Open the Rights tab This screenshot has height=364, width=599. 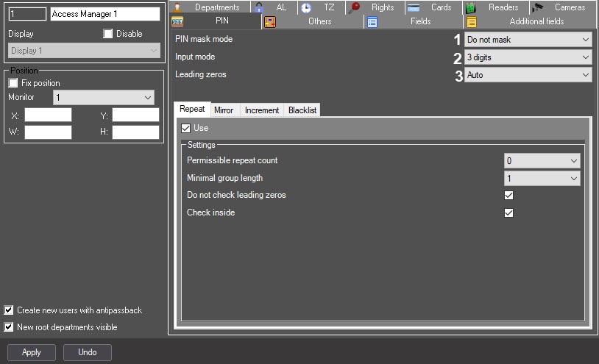point(375,7)
